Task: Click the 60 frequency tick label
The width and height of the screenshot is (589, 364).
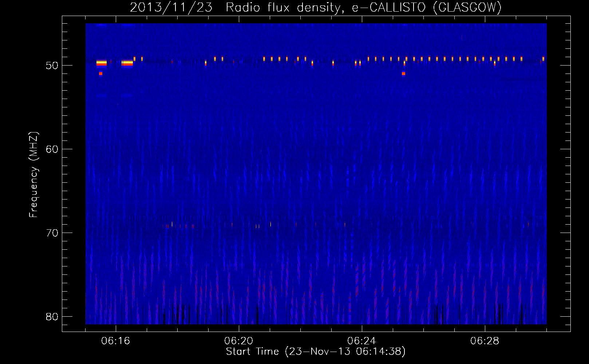Action: pos(52,149)
